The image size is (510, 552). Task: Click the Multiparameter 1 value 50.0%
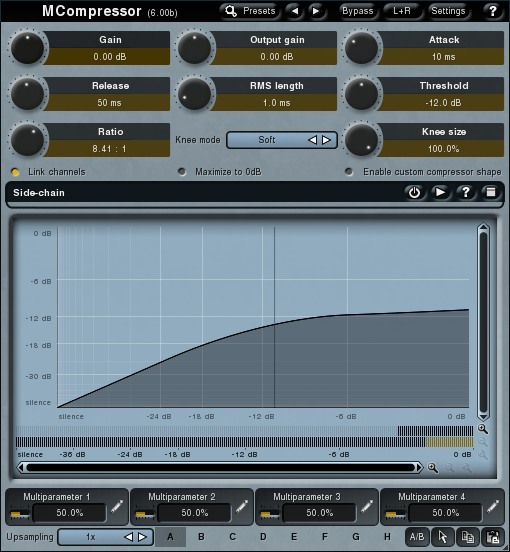[70, 513]
